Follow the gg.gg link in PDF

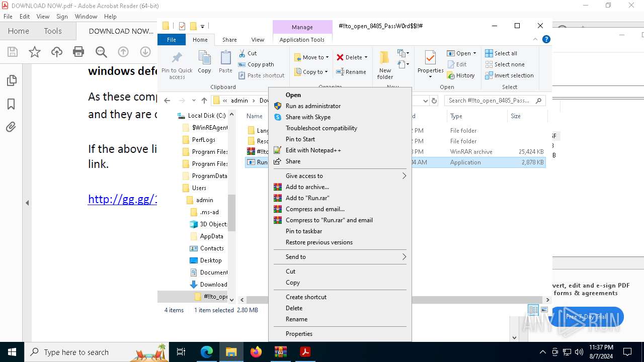pos(122,199)
